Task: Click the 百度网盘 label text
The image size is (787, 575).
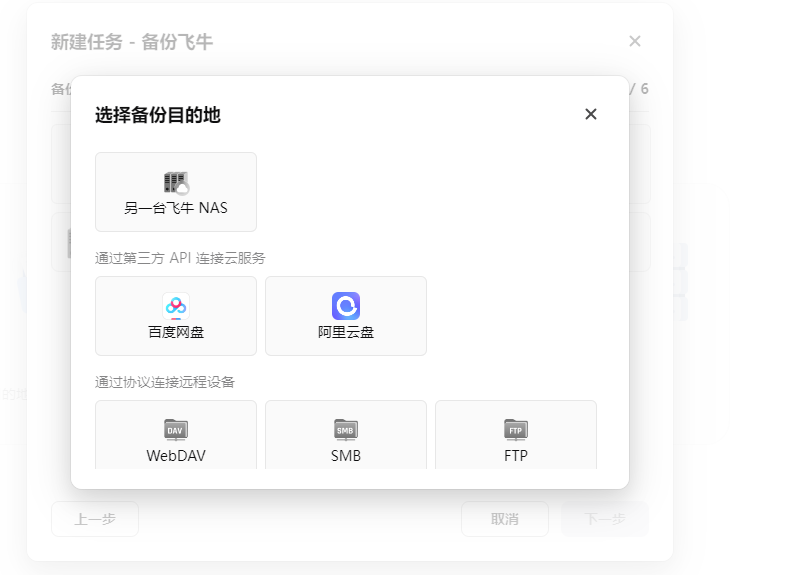Action: tap(176, 332)
